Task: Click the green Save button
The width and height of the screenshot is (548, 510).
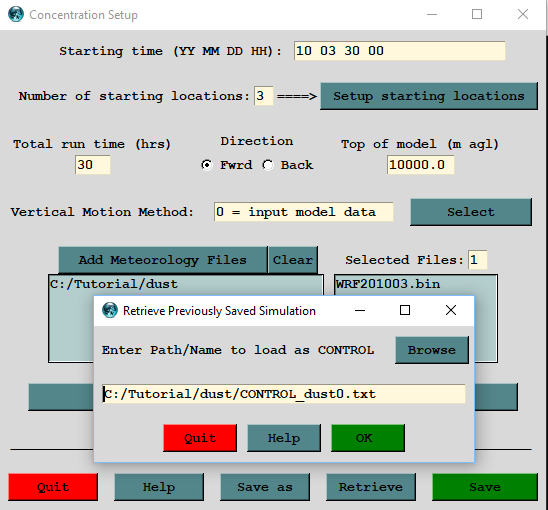Action: [x=485, y=487]
